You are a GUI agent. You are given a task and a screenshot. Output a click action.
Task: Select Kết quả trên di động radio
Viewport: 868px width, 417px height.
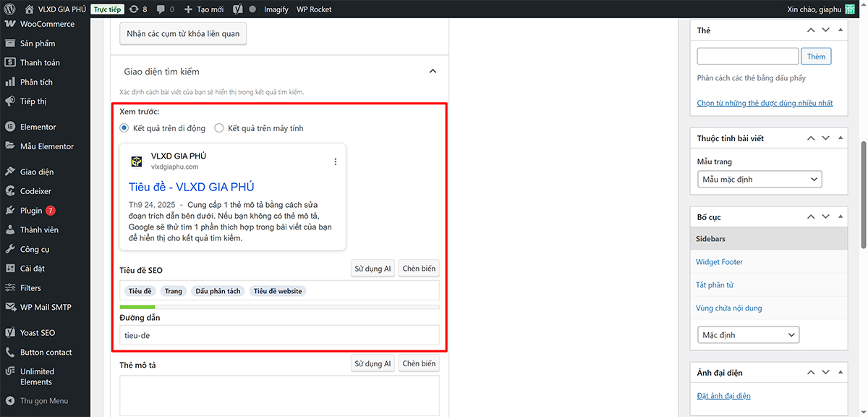coord(124,128)
